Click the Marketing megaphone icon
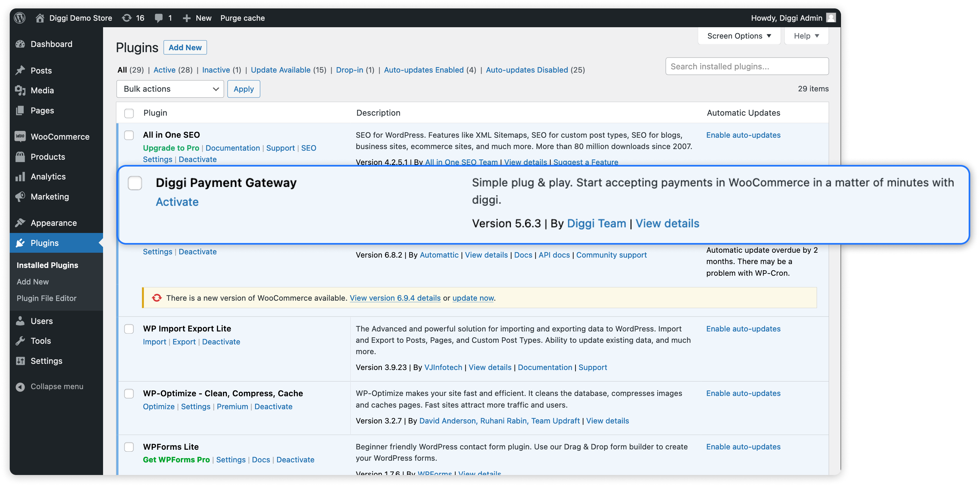The width and height of the screenshot is (980, 486). pyautogui.click(x=20, y=197)
